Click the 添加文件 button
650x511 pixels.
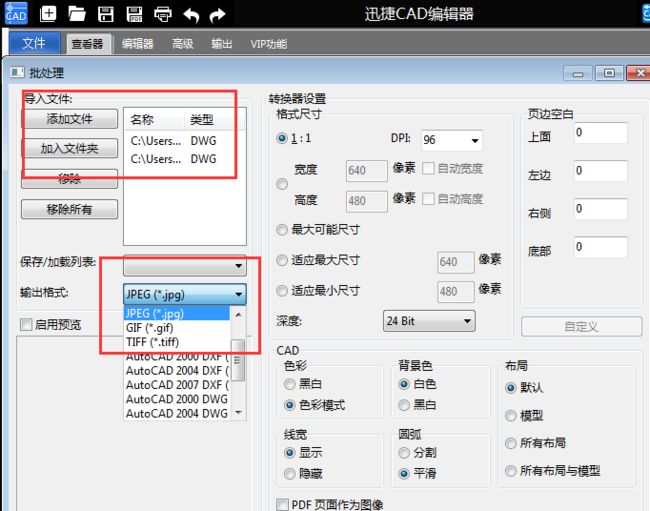69,119
